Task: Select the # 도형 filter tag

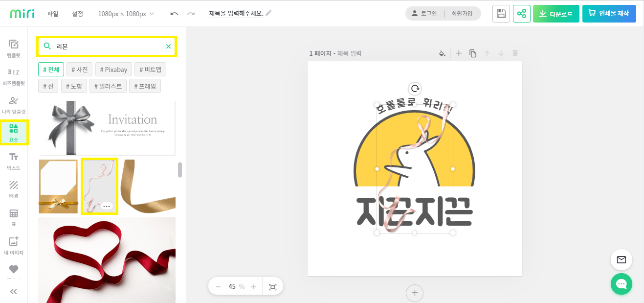Action: coord(74,86)
